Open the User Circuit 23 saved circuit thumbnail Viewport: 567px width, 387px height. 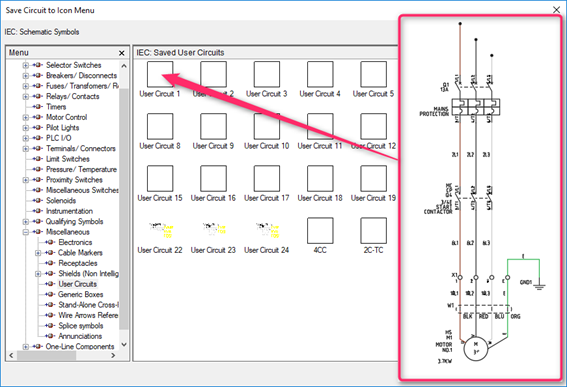pos(213,230)
